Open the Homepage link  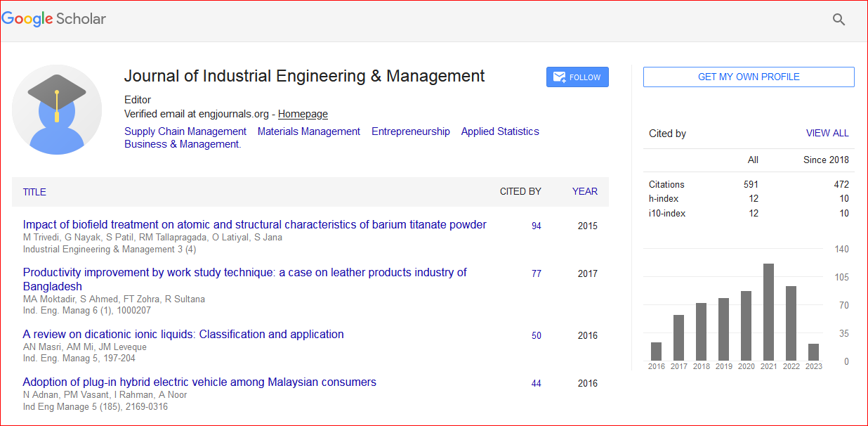pyautogui.click(x=303, y=114)
